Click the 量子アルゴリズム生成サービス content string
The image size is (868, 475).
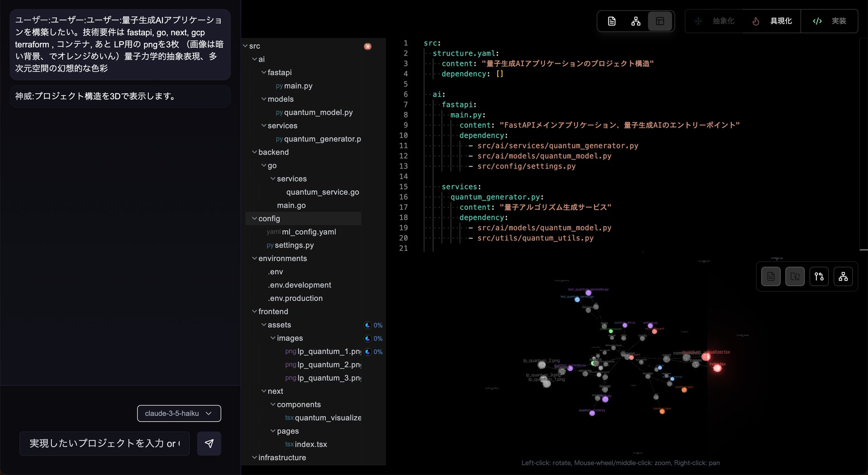coord(556,207)
